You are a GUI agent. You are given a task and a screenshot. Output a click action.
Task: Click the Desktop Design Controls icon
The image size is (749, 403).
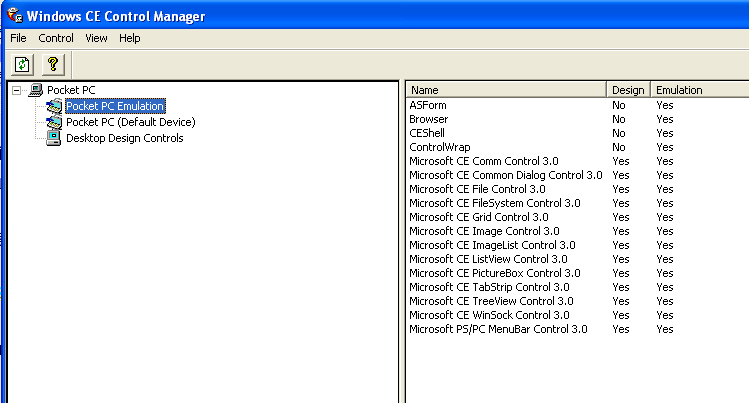pyautogui.click(x=54, y=138)
